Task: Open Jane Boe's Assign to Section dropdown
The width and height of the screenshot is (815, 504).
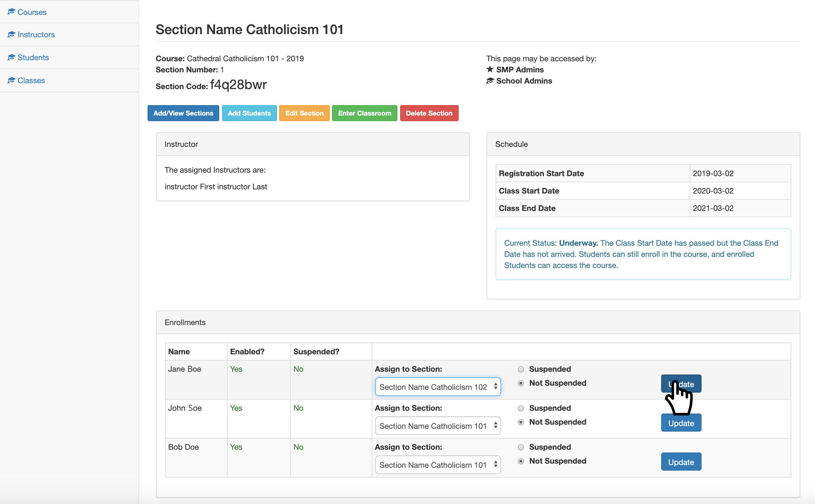Action: point(438,387)
